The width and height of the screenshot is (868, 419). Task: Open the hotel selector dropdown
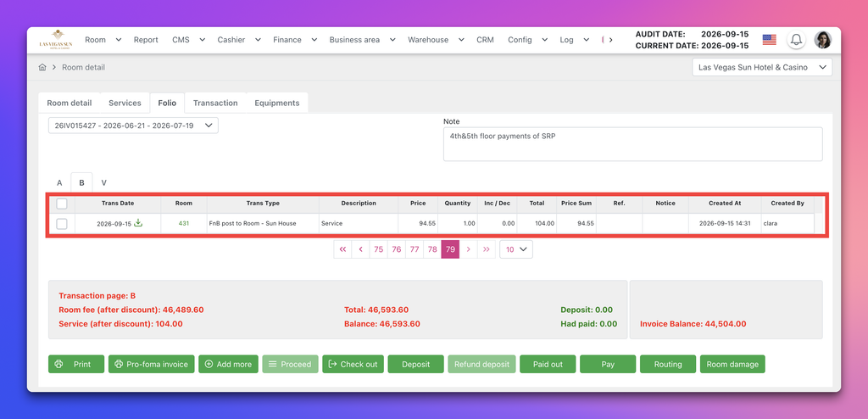762,67
